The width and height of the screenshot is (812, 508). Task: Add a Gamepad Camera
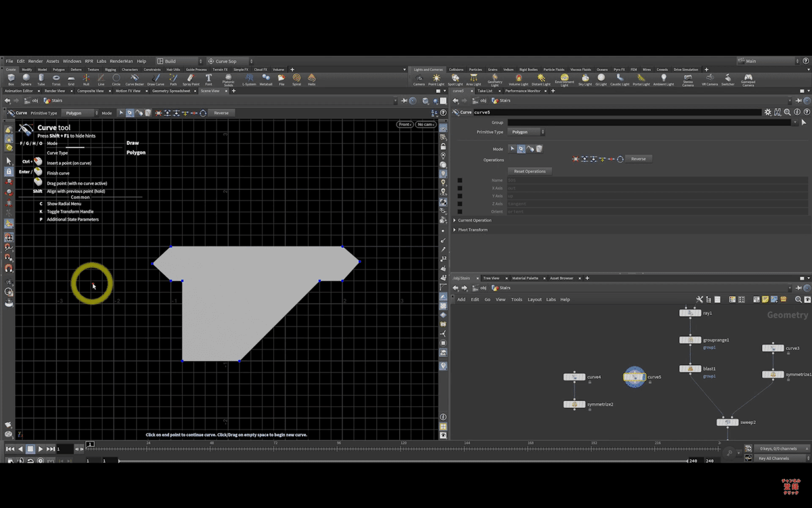point(748,80)
